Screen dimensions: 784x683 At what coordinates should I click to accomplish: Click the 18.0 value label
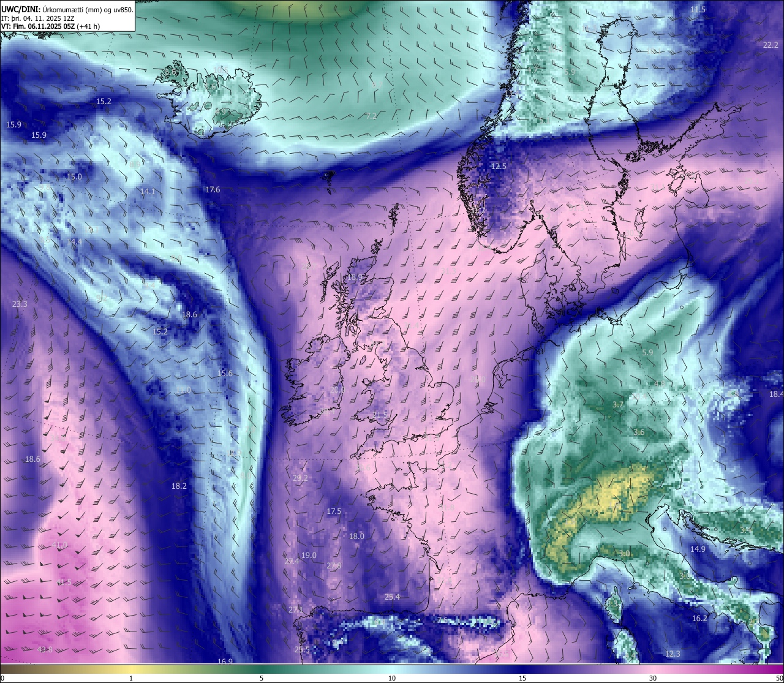point(356,536)
